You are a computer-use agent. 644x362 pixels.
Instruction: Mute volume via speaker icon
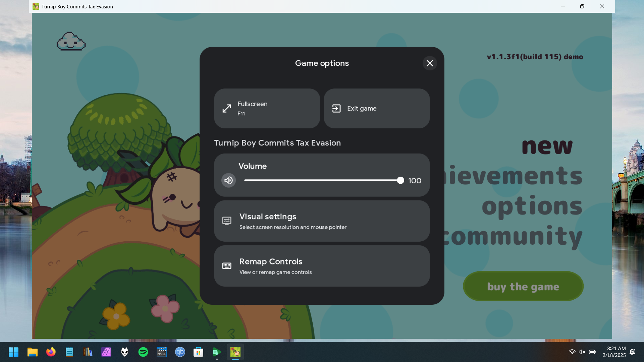tap(228, 180)
